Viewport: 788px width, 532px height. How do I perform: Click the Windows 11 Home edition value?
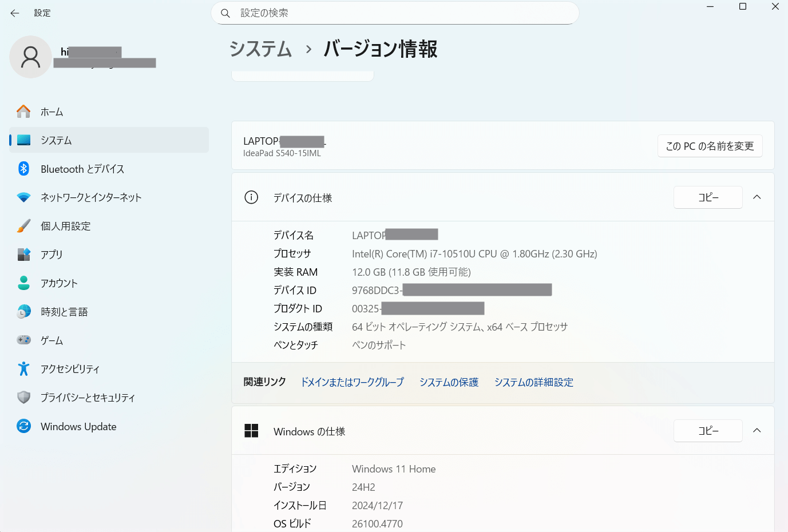point(394,469)
